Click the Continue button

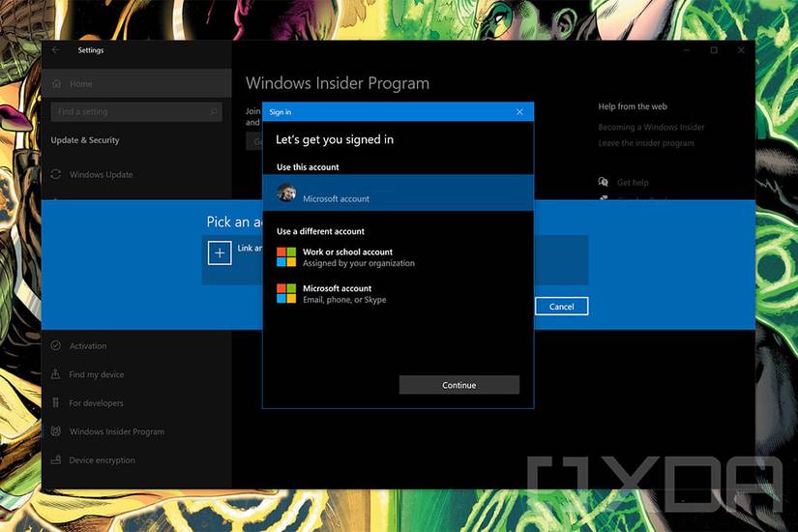coord(459,385)
